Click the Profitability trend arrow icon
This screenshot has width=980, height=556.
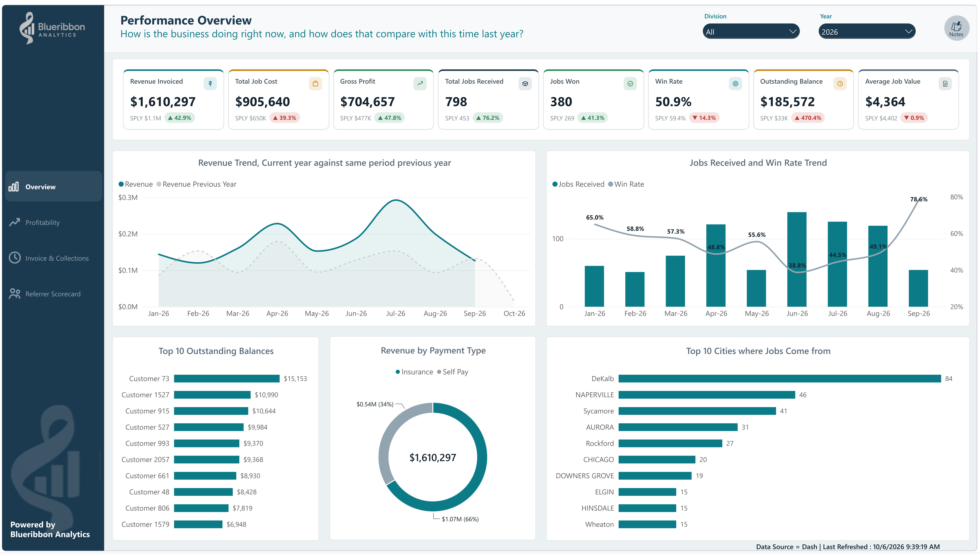pos(15,222)
